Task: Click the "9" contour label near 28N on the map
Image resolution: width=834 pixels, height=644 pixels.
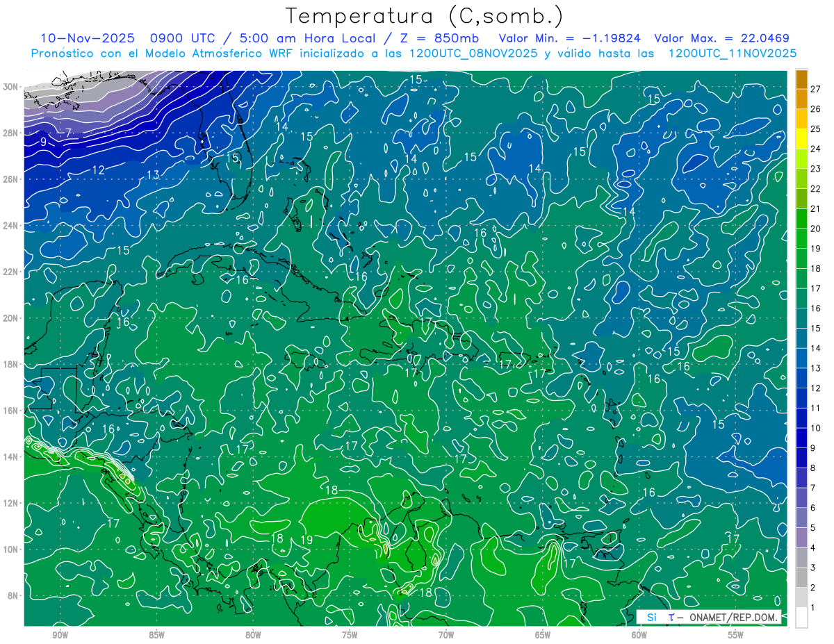Action: tap(43, 142)
